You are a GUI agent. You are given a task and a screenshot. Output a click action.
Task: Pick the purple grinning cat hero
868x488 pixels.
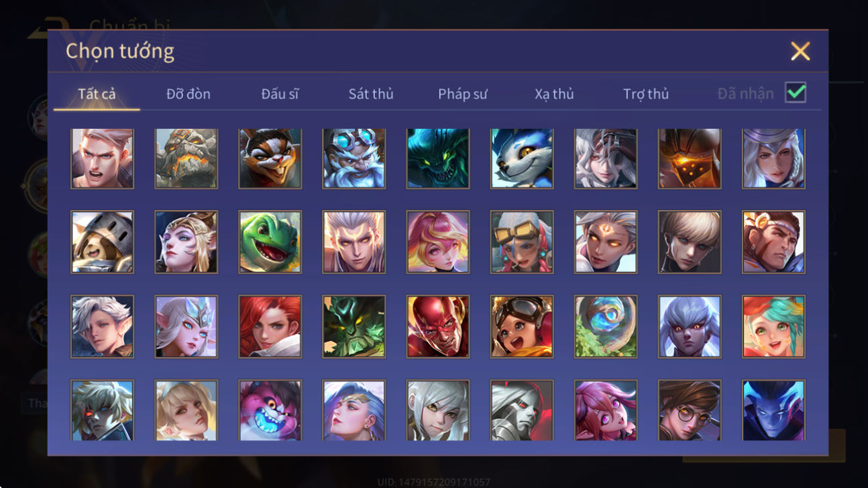click(270, 410)
